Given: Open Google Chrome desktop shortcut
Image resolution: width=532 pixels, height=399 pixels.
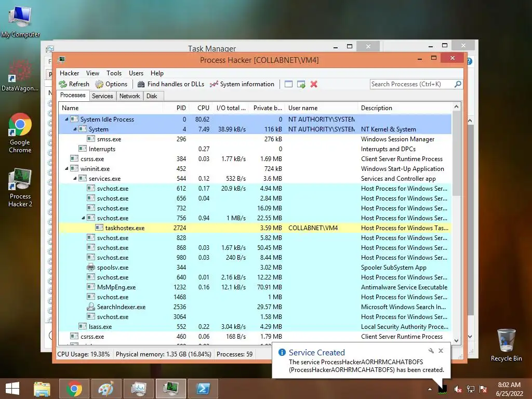Looking at the screenshot, I should [x=20, y=134].
